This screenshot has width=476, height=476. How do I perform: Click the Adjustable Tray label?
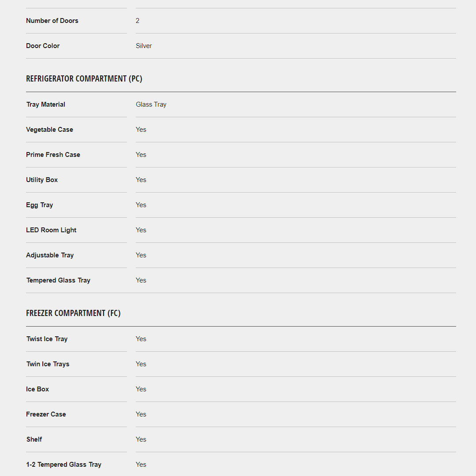[x=50, y=255]
